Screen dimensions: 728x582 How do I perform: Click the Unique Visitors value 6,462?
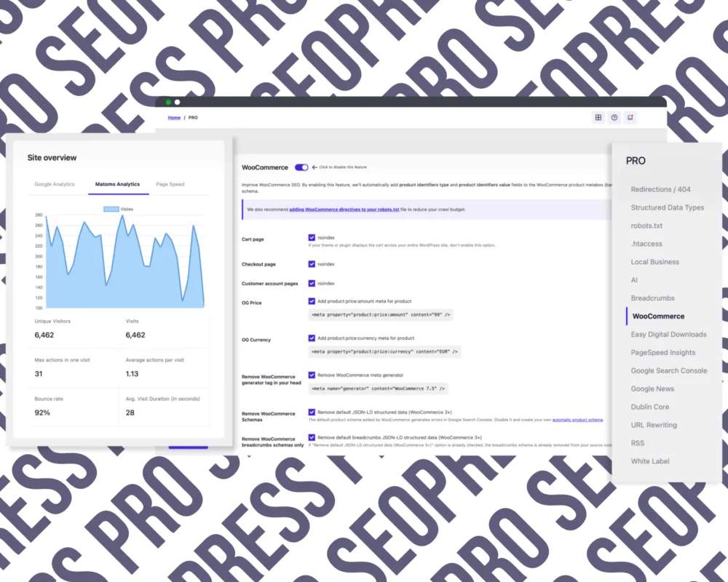click(44, 335)
